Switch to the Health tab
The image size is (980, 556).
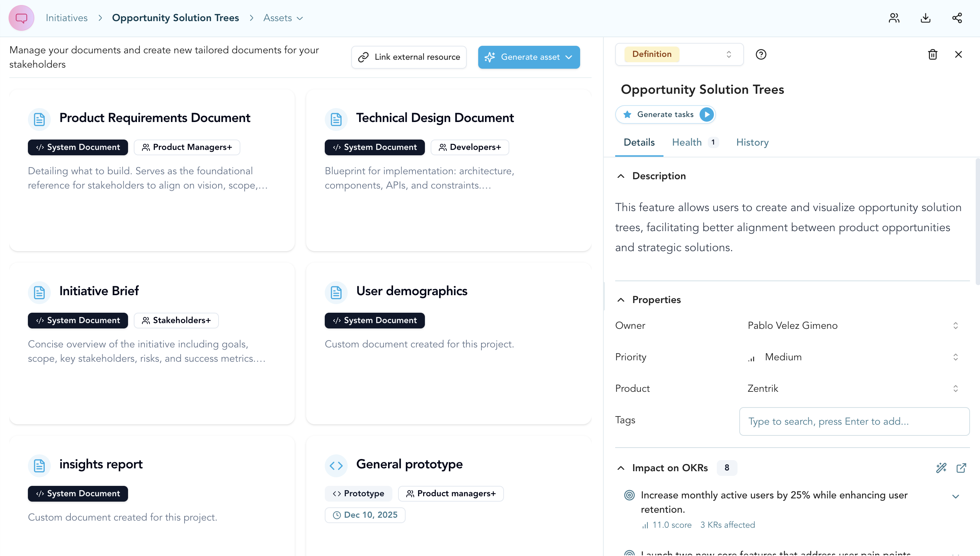click(x=686, y=142)
